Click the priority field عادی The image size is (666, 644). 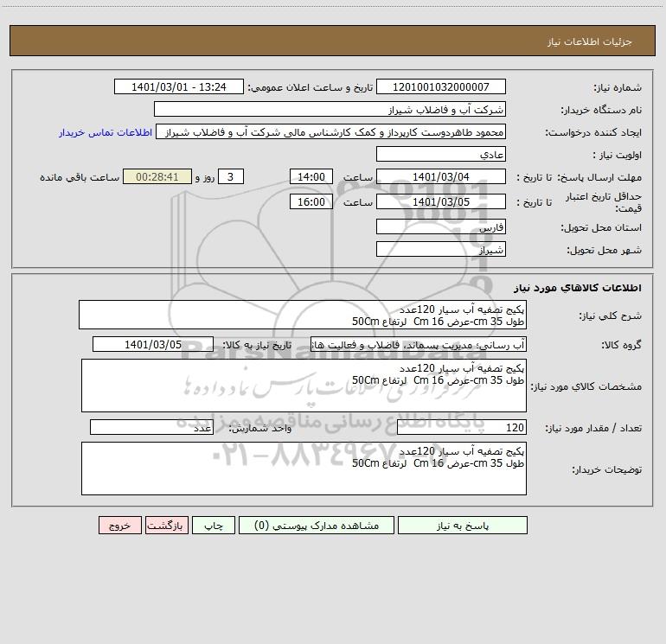click(x=441, y=154)
